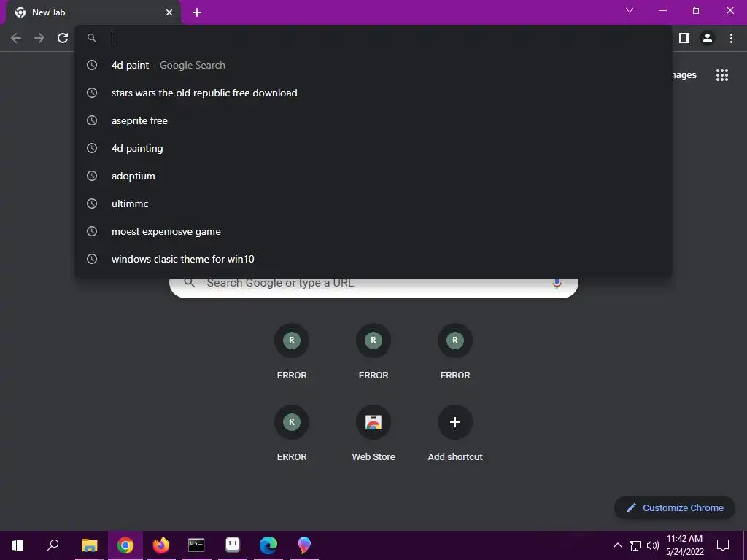Open the clock showing 11:42 AM
747x560 pixels.
pos(684,545)
